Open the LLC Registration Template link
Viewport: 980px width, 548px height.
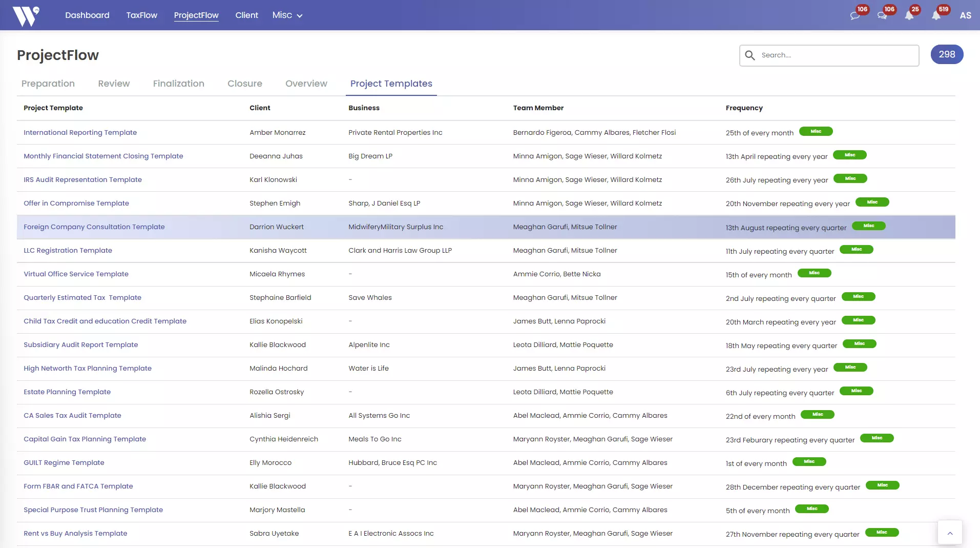point(68,250)
